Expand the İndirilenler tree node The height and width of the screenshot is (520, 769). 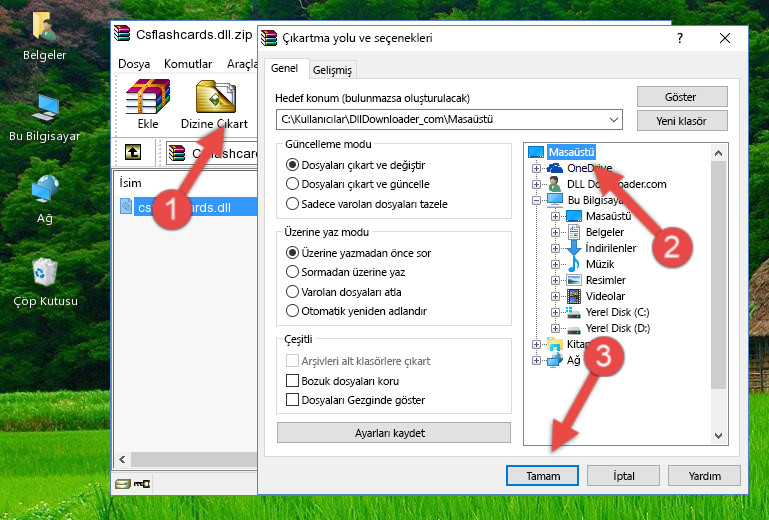click(555, 248)
